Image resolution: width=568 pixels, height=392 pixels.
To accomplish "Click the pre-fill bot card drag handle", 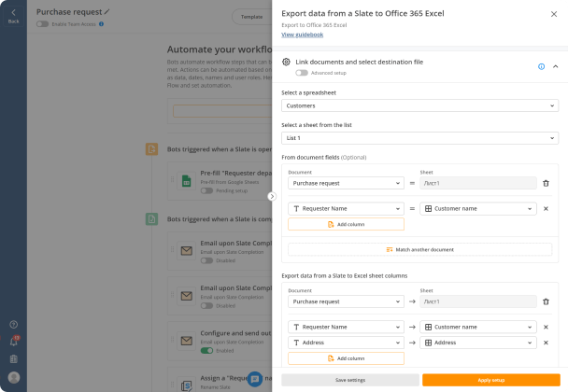I will 173,179.
